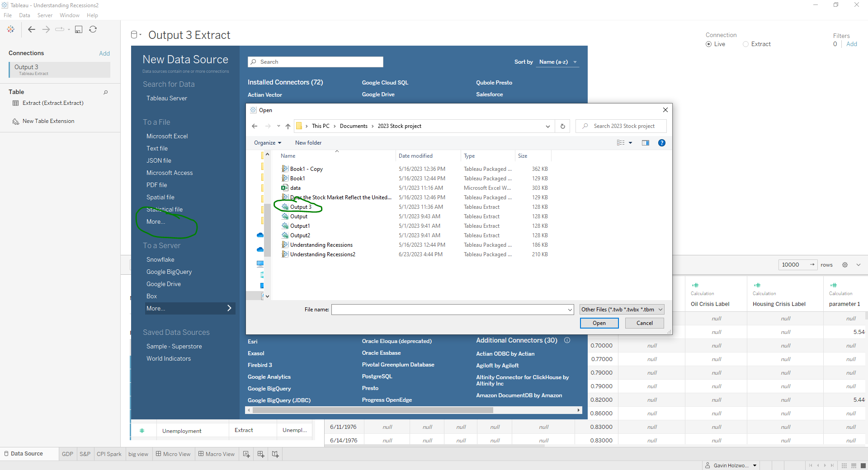Open the Server menu

tap(45, 15)
